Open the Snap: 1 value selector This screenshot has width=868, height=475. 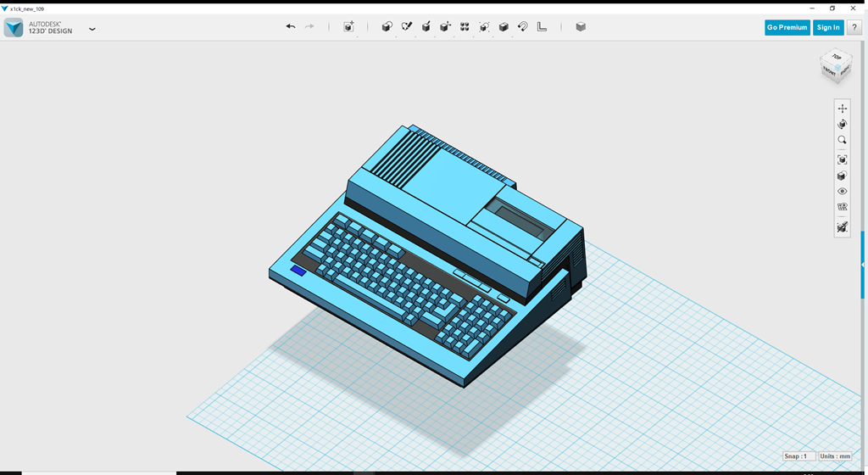(798, 456)
